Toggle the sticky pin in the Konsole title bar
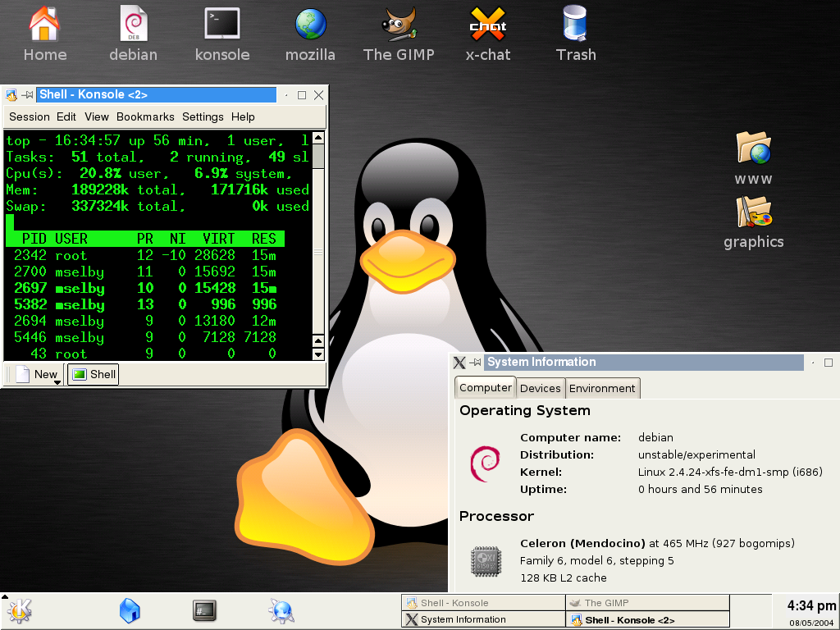Viewport: 840px width, 630px height. pyautogui.click(x=27, y=95)
